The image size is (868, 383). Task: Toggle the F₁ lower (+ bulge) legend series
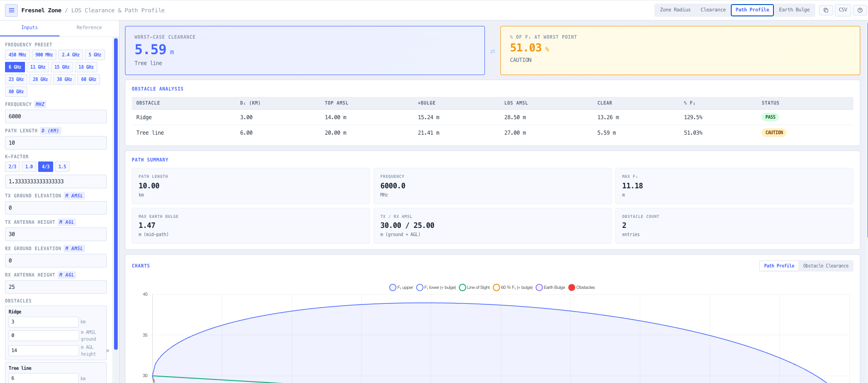pyautogui.click(x=436, y=287)
